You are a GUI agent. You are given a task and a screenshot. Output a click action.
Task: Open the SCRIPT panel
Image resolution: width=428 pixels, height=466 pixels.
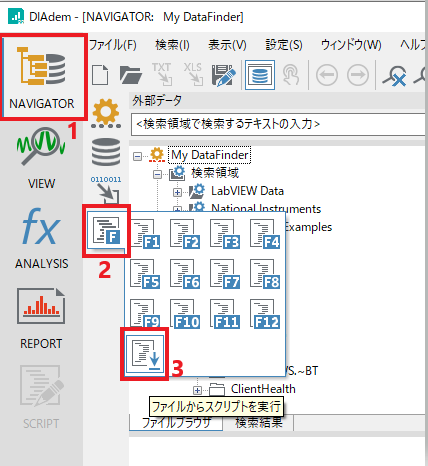(41, 397)
